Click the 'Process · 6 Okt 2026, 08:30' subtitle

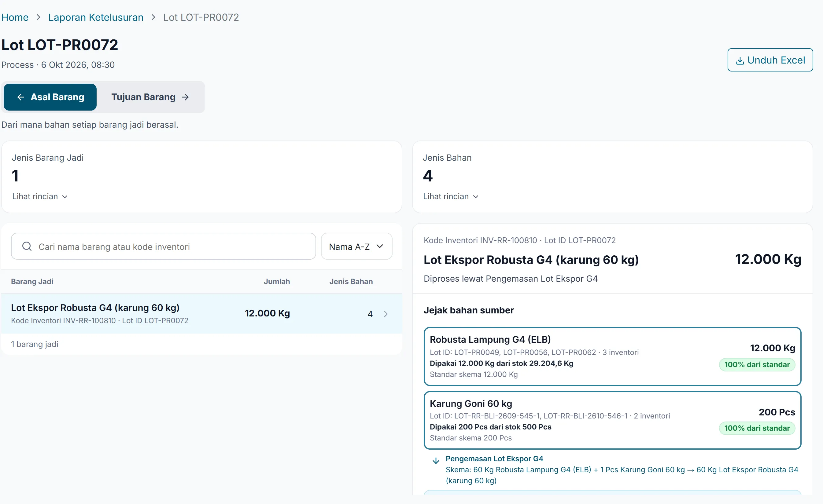[58, 65]
